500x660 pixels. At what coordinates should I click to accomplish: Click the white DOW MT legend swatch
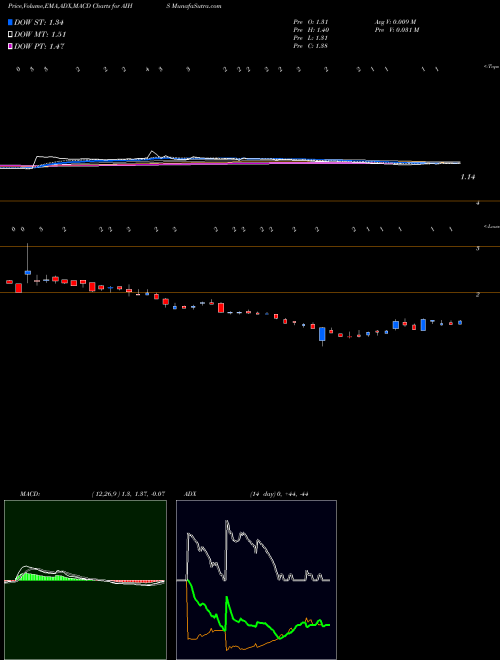10,34
